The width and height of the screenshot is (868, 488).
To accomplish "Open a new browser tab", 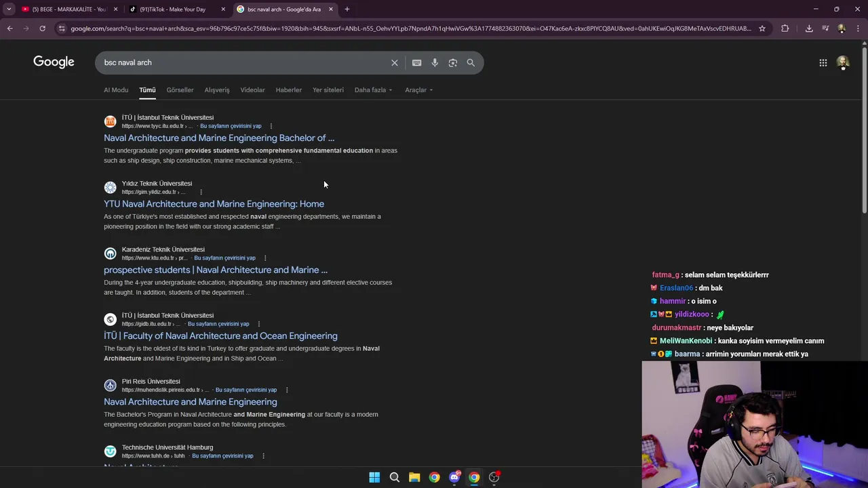I will click(347, 9).
